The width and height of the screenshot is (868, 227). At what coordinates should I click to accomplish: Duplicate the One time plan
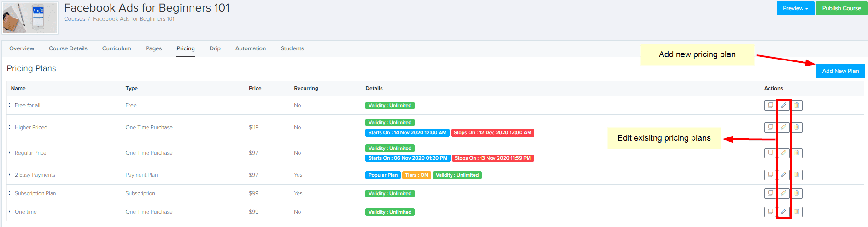[770, 211]
